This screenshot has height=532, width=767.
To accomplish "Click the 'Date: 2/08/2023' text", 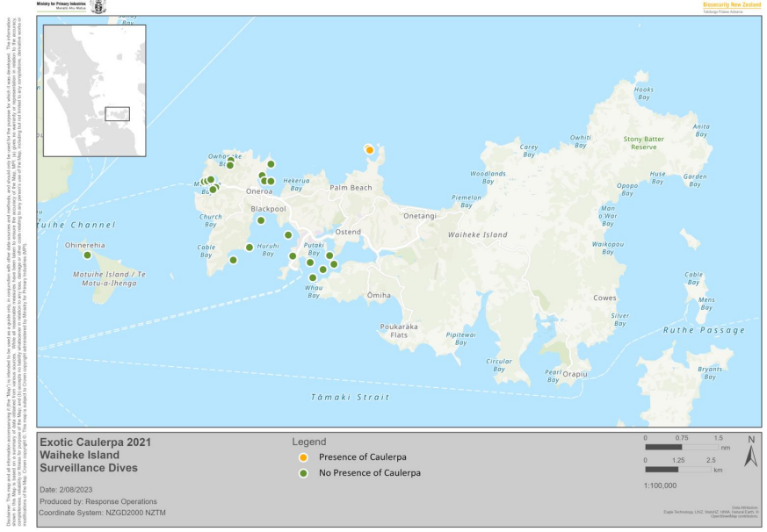I will 66,490.
